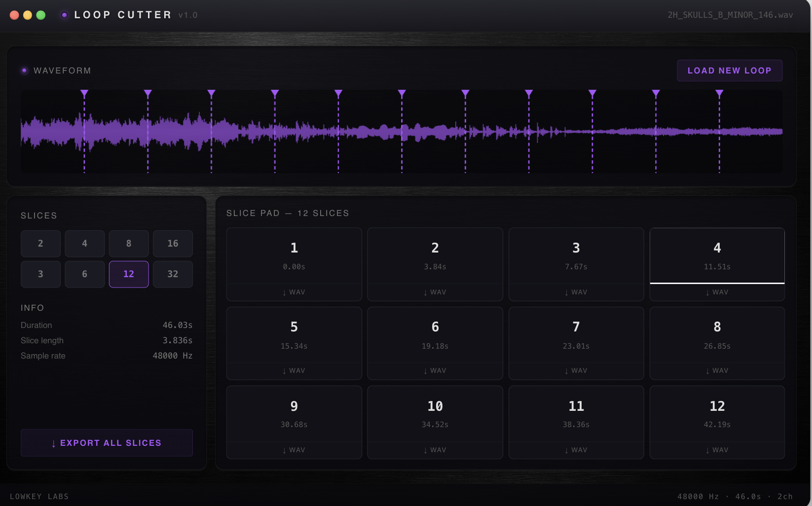Image resolution: width=812 pixels, height=506 pixels.
Task: Download WAV for slice 12
Action: point(717,450)
